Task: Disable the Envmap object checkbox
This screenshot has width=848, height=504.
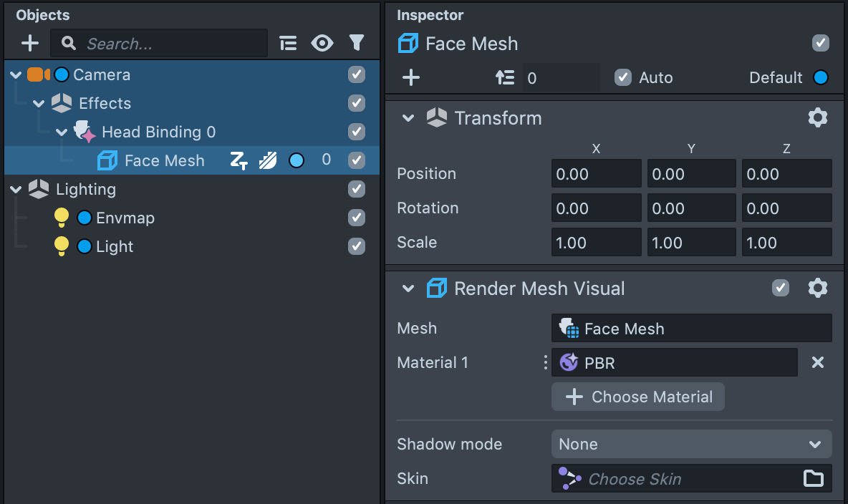Action: (x=357, y=218)
